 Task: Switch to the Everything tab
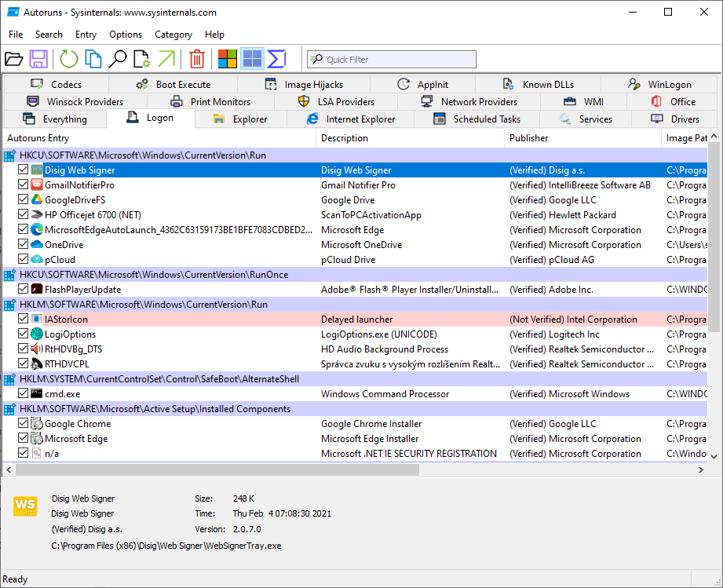coord(55,119)
